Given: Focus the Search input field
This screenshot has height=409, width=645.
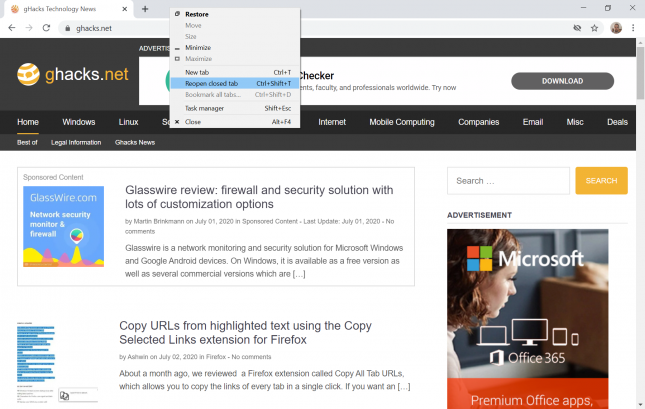Looking at the screenshot, I should coord(508,181).
